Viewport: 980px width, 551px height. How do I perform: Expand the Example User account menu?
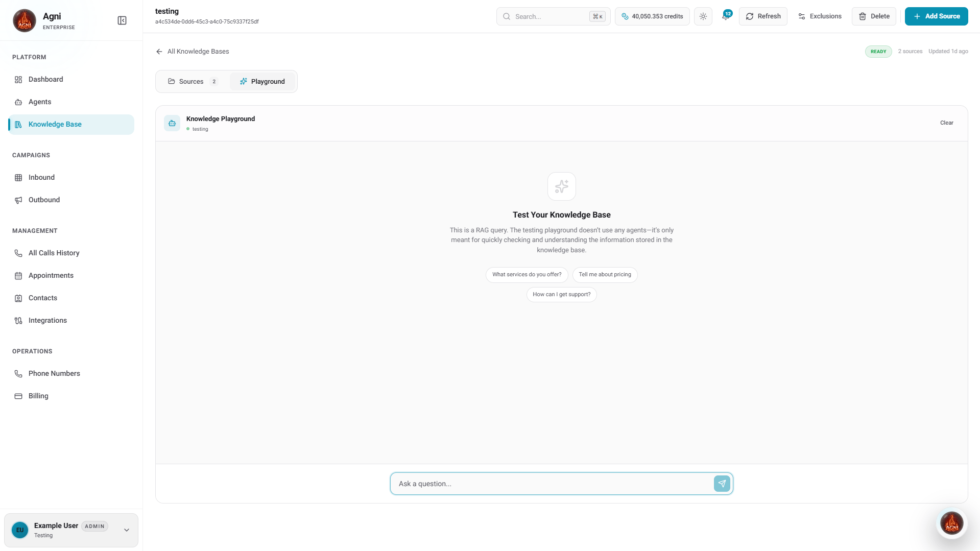(71, 530)
